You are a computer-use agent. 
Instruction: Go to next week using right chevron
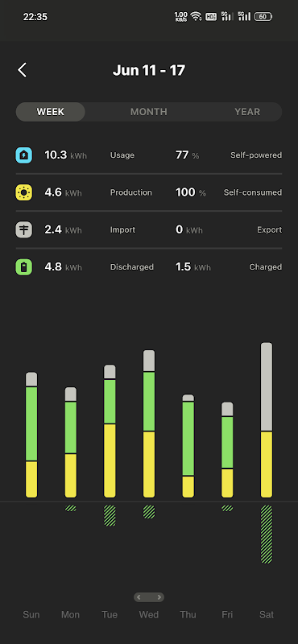(159, 597)
